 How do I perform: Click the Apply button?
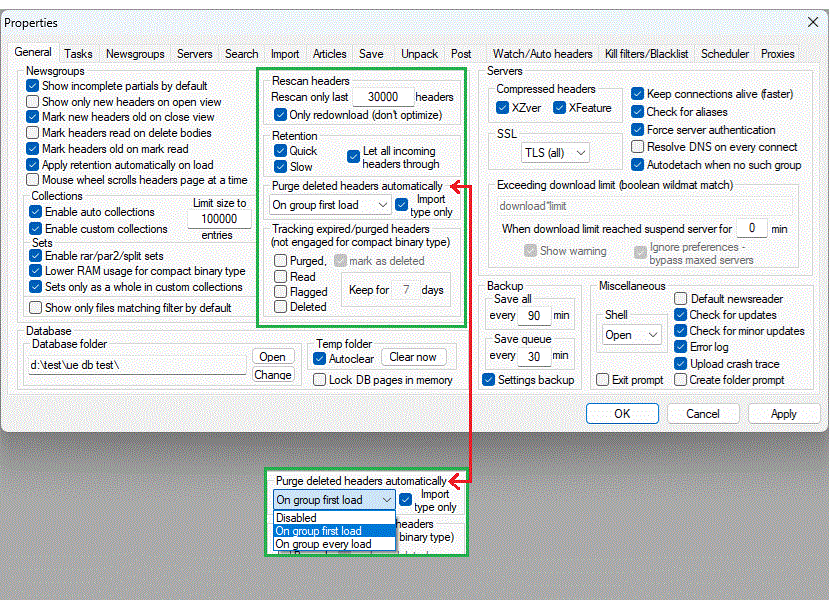click(784, 414)
